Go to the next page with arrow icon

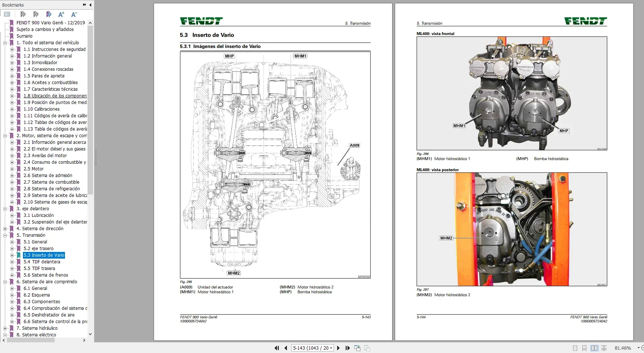pos(338,348)
